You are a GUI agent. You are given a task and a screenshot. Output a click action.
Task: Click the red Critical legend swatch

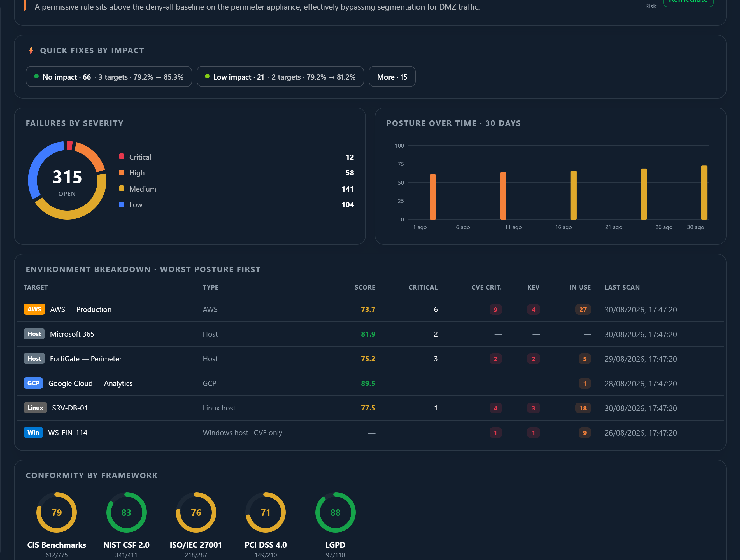click(122, 157)
